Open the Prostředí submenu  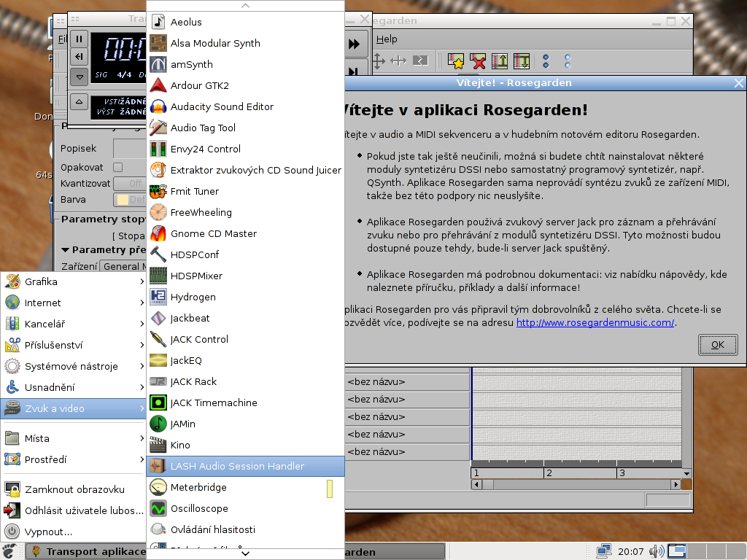point(74,459)
